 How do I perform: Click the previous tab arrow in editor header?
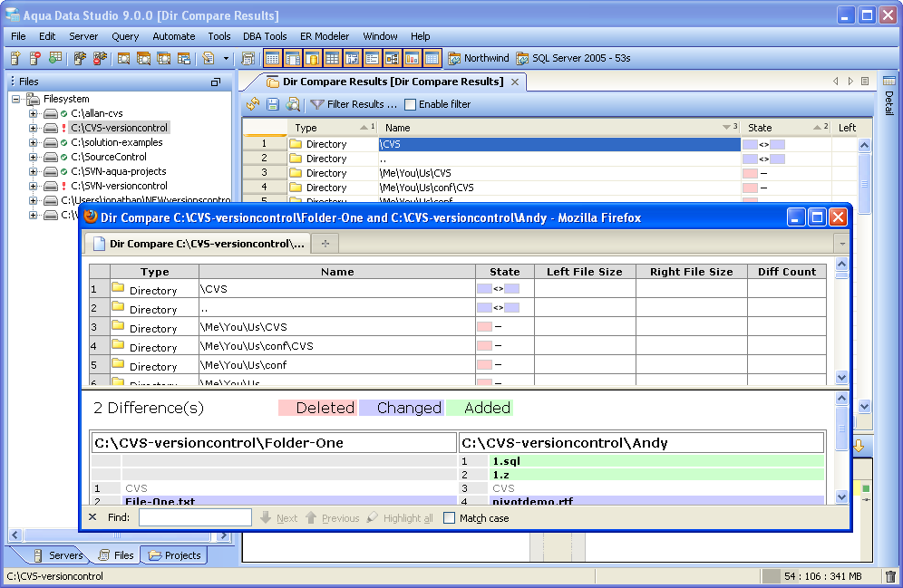click(836, 82)
